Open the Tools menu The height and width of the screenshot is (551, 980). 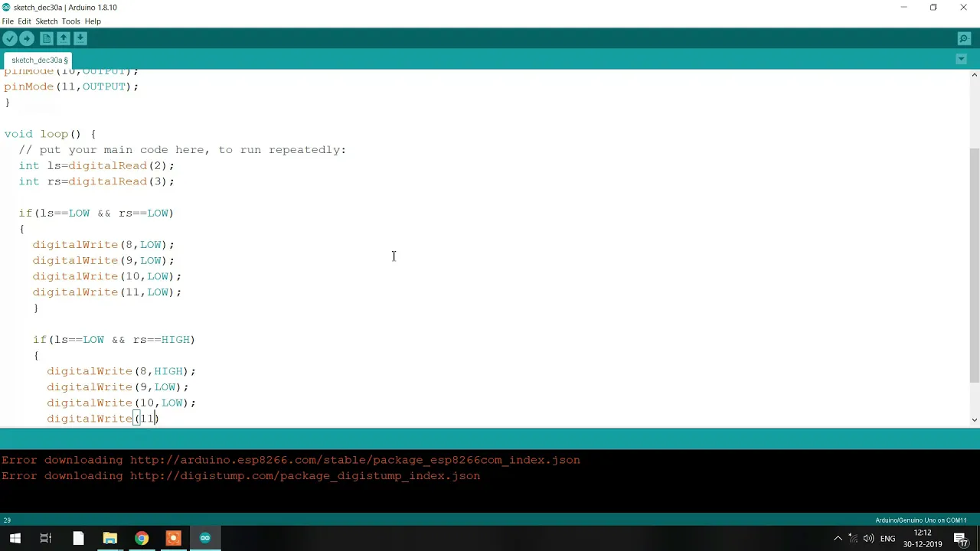70,21
